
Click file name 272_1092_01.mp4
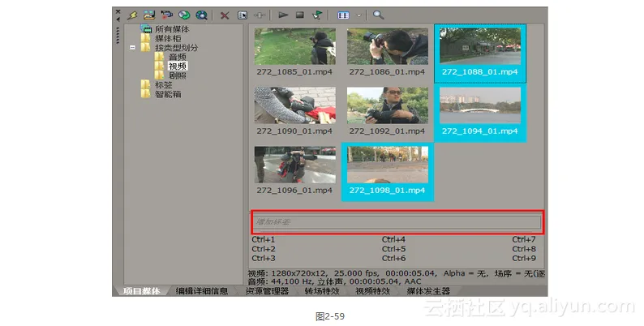click(387, 131)
